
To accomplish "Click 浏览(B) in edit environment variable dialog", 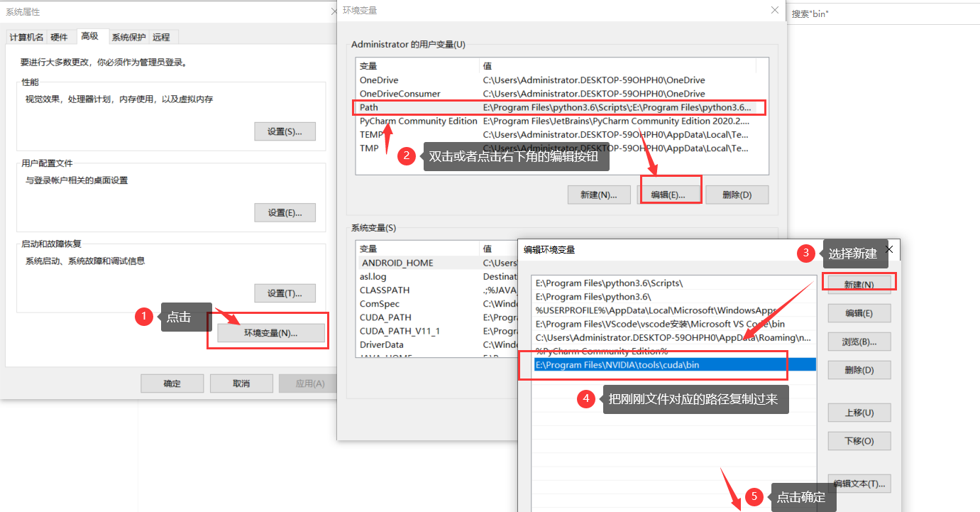I will click(859, 341).
